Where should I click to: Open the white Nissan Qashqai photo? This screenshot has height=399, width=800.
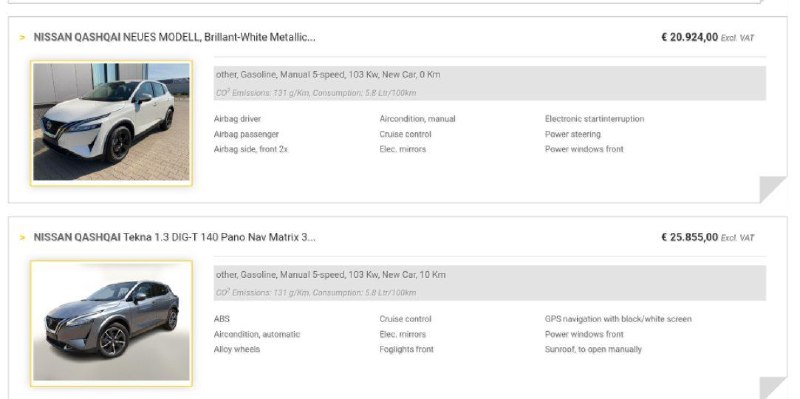tap(111, 122)
